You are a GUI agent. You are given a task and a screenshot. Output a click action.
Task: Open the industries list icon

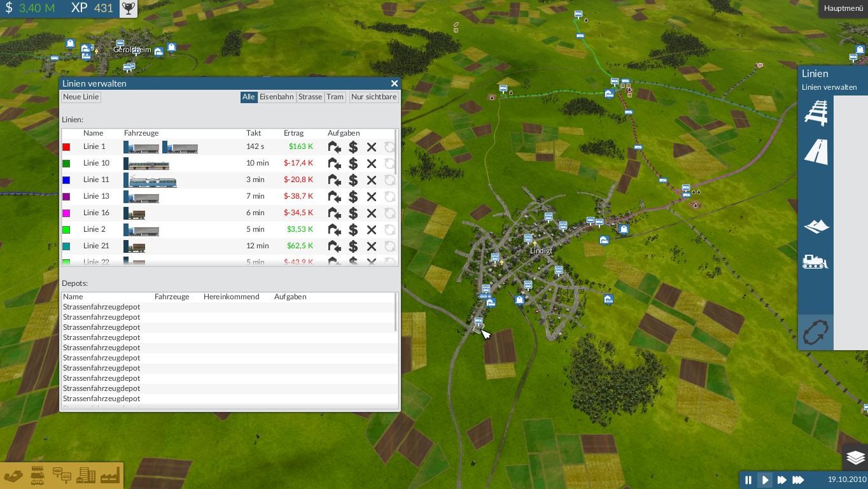(110, 476)
